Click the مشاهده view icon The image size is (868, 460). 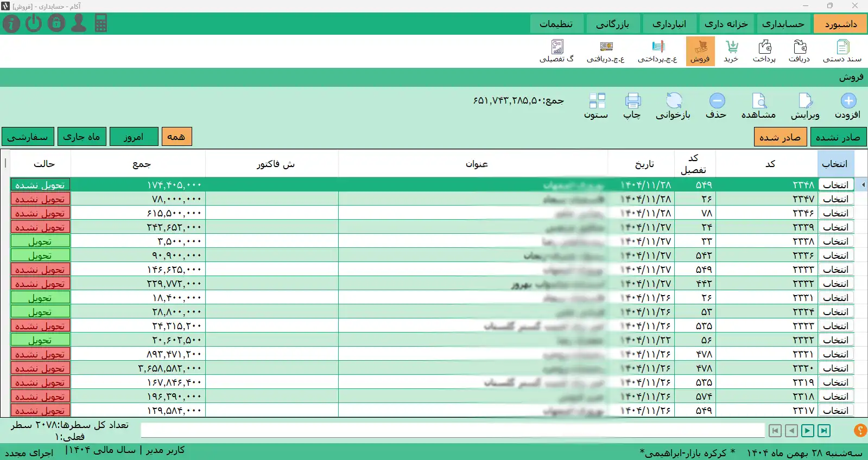758,106
